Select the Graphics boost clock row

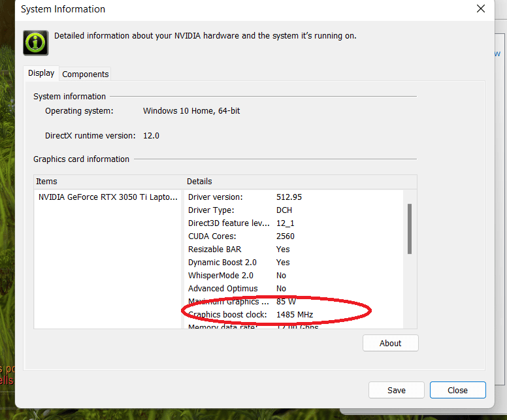pos(294,314)
